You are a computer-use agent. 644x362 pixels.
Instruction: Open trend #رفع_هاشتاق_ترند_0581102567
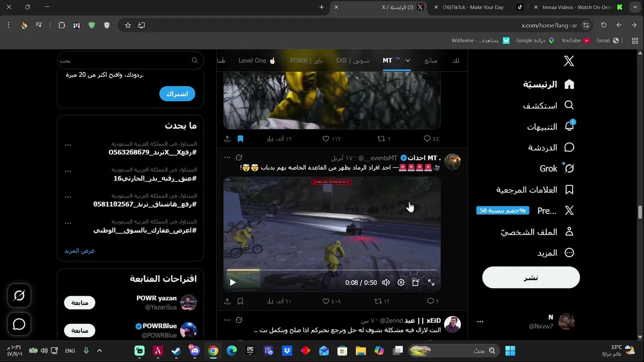pyautogui.click(x=145, y=205)
